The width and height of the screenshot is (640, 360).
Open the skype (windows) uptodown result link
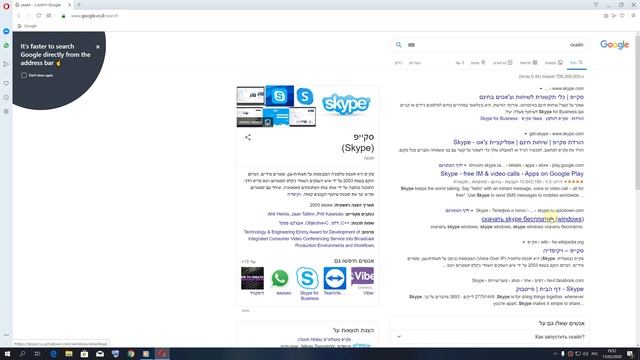533,219
